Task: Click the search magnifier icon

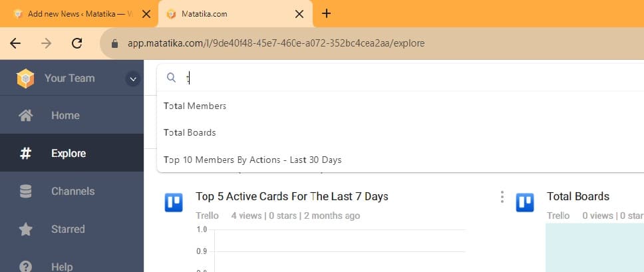Action: (171, 78)
